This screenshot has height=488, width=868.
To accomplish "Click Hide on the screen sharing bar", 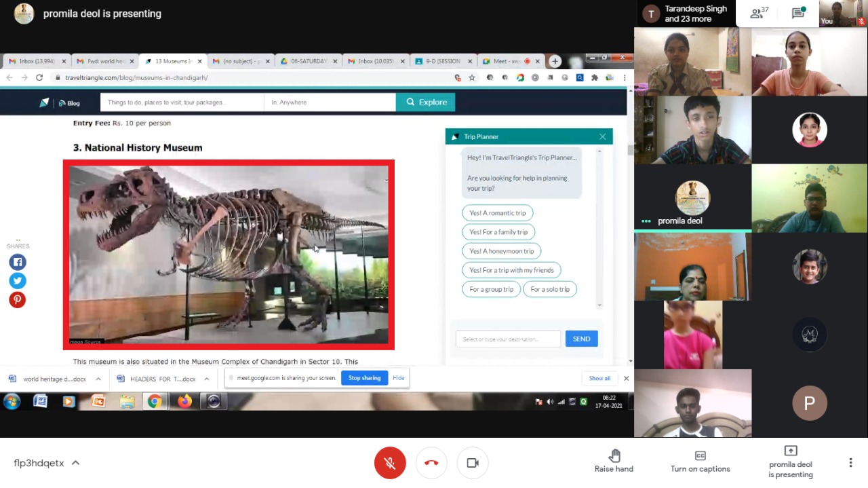I will point(399,378).
